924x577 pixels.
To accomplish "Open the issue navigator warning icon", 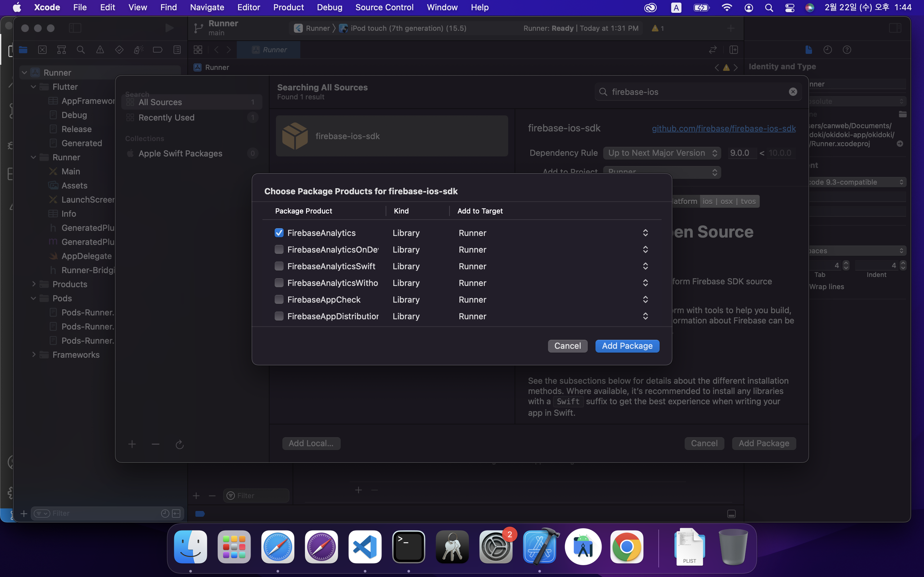I will pyautogui.click(x=100, y=50).
